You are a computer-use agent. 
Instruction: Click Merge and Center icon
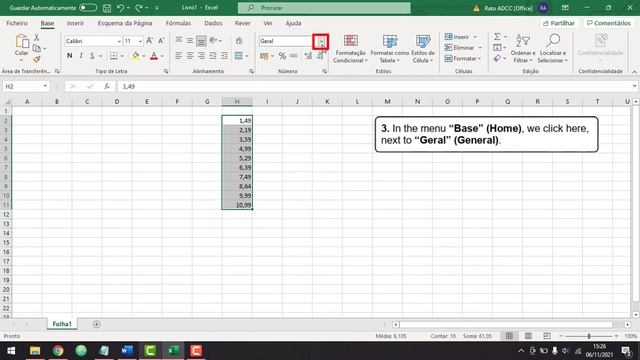(239, 56)
